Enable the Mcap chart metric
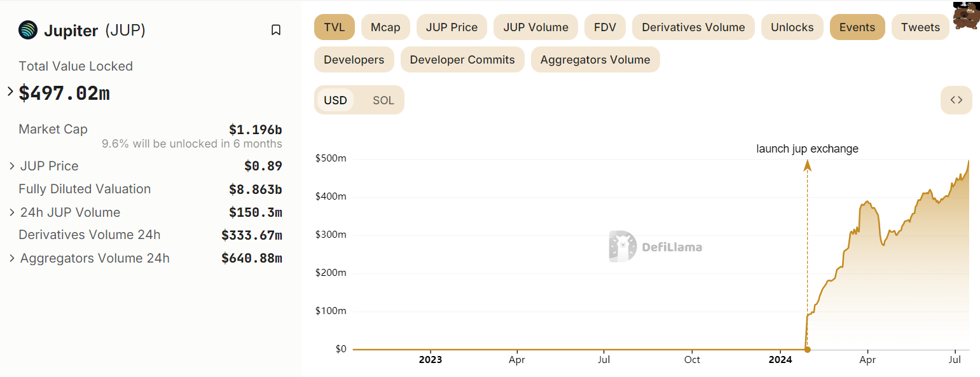Screen dimensions: 980x377 click(385, 27)
